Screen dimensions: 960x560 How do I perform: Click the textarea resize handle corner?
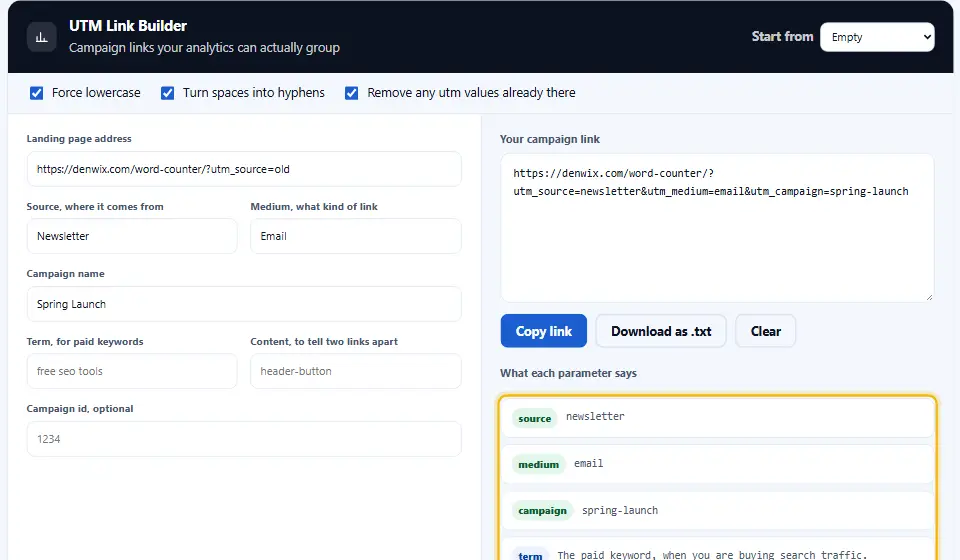[x=929, y=297]
